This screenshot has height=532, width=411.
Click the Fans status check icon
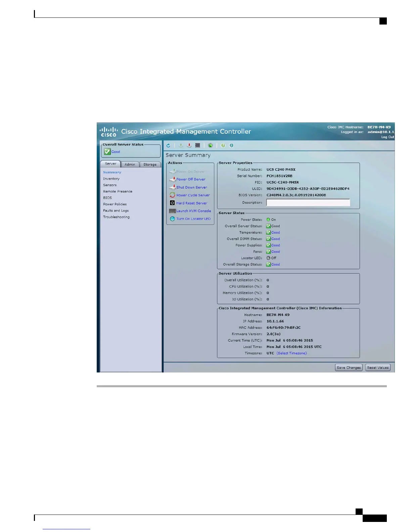(268, 252)
